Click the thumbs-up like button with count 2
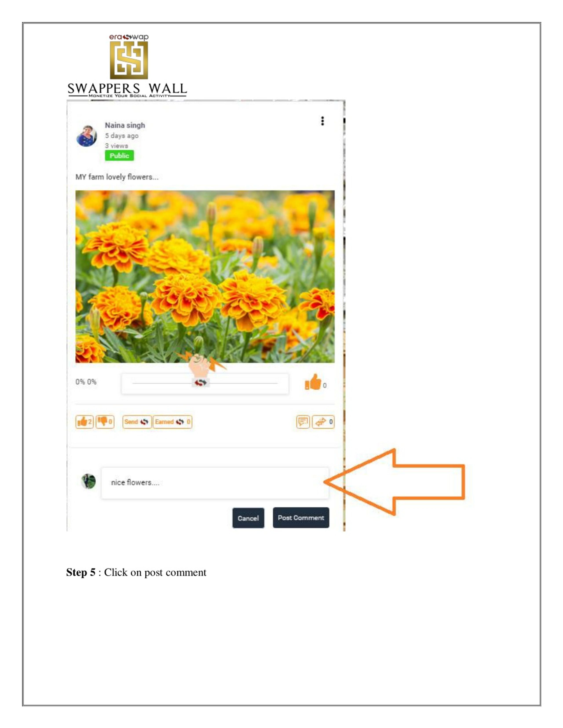Image resolution: width=563 pixels, height=728 pixels. (84, 422)
